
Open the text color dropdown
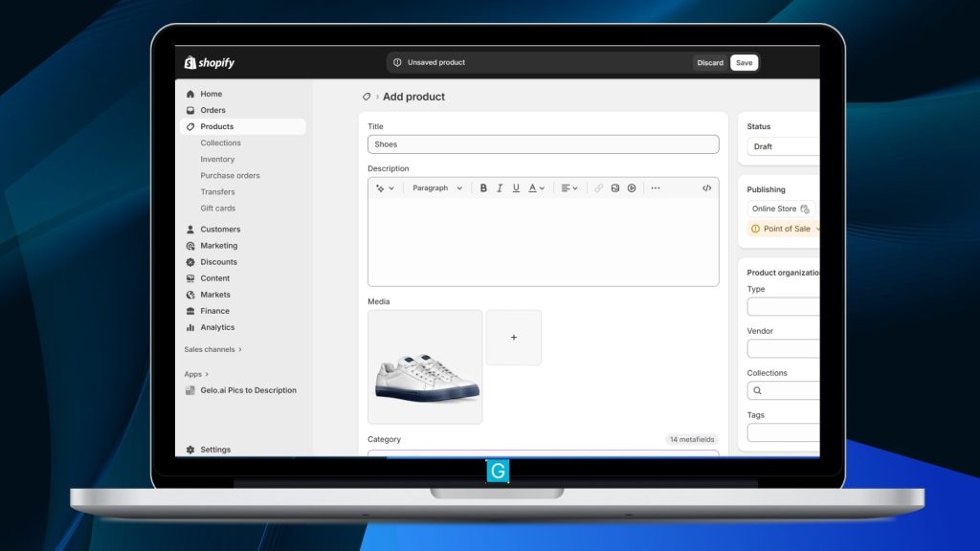point(537,188)
